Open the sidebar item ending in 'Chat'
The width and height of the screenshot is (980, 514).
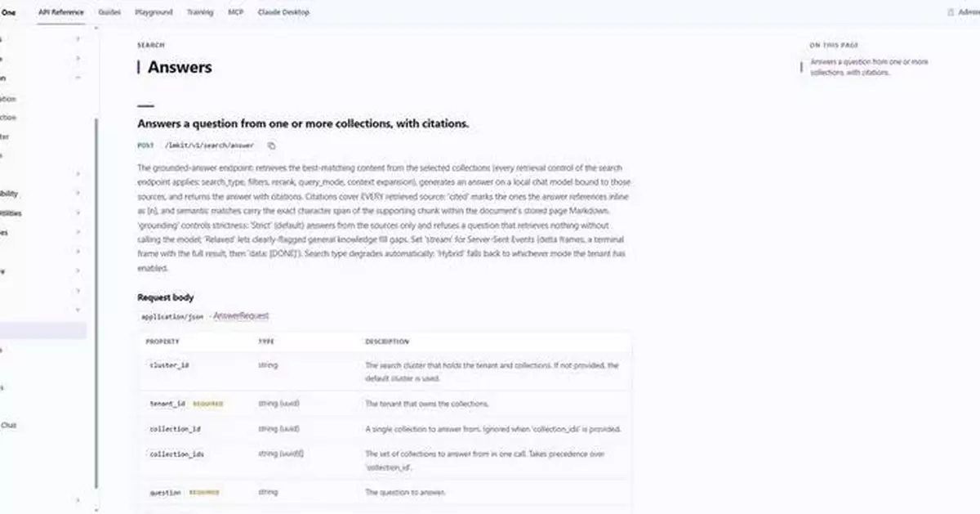click(x=9, y=425)
